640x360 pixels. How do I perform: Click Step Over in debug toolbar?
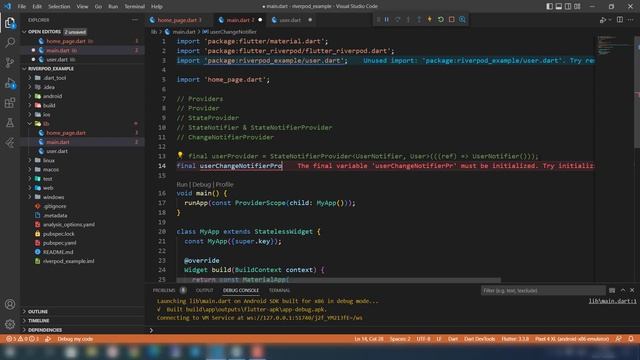click(x=397, y=20)
